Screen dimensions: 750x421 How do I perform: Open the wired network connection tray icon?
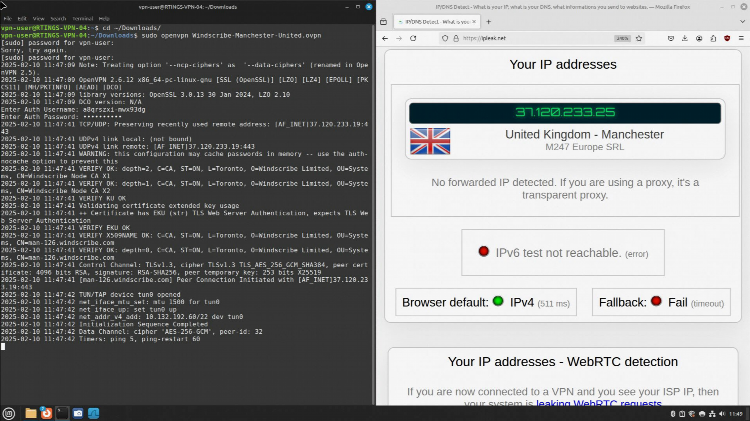(x=712, y=414)
